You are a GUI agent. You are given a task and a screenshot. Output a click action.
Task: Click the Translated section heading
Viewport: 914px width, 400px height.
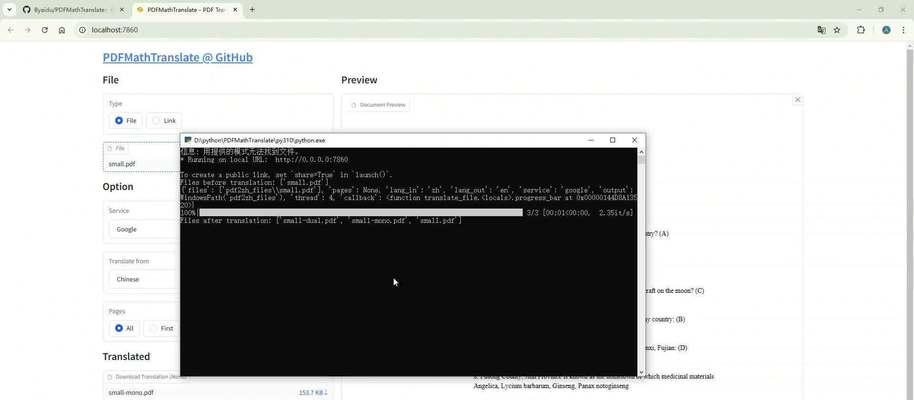(x=126, y=356)
